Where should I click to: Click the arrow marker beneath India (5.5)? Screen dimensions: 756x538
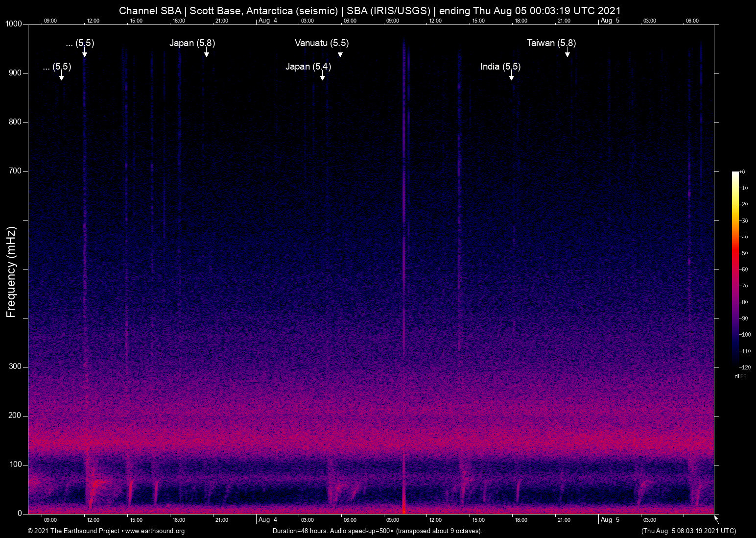click(511, 77)
